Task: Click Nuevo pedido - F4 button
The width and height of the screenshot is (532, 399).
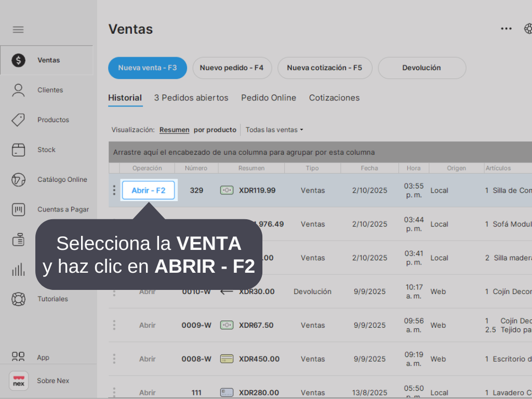Action: coord(232,68)
